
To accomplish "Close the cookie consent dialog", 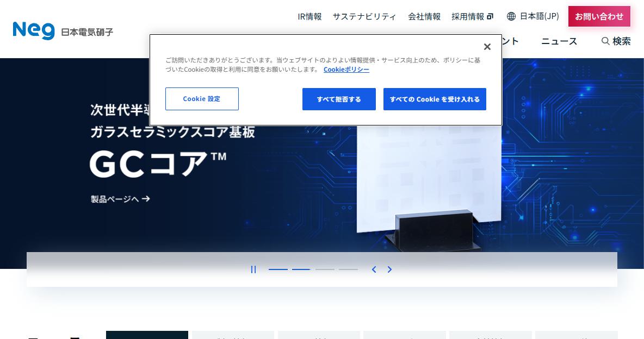I will click(487, 47).
